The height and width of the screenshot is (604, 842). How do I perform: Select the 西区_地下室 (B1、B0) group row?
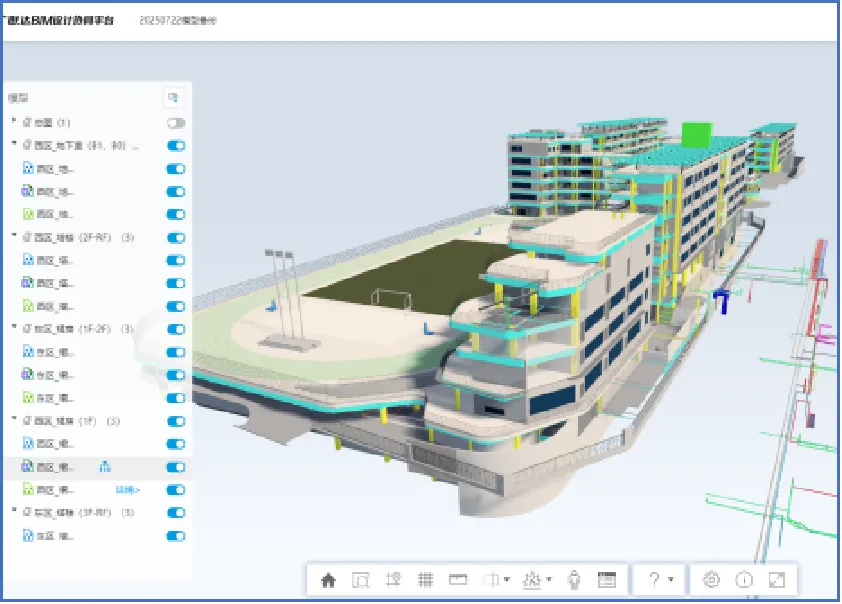(x=97, y=145)
